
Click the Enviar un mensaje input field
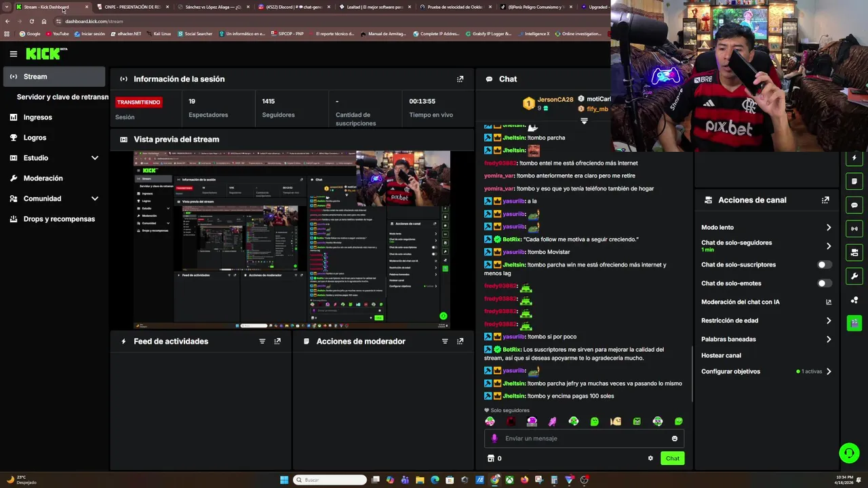(584, 439)
